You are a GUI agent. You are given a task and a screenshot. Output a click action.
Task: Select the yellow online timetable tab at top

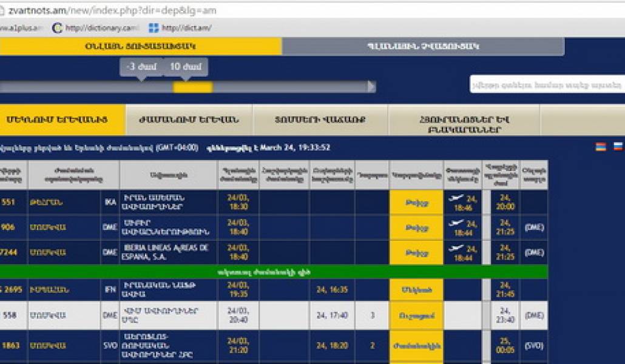tap(140, 46)
